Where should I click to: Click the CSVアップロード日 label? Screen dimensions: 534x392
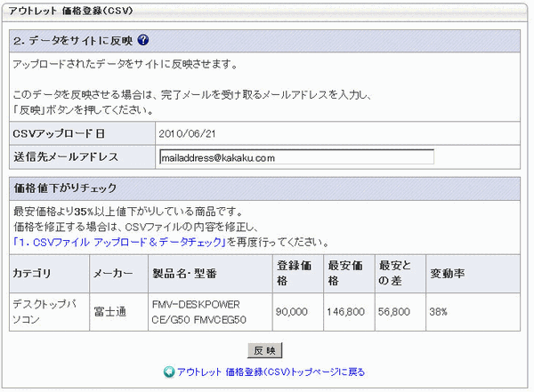pos(59,133)
